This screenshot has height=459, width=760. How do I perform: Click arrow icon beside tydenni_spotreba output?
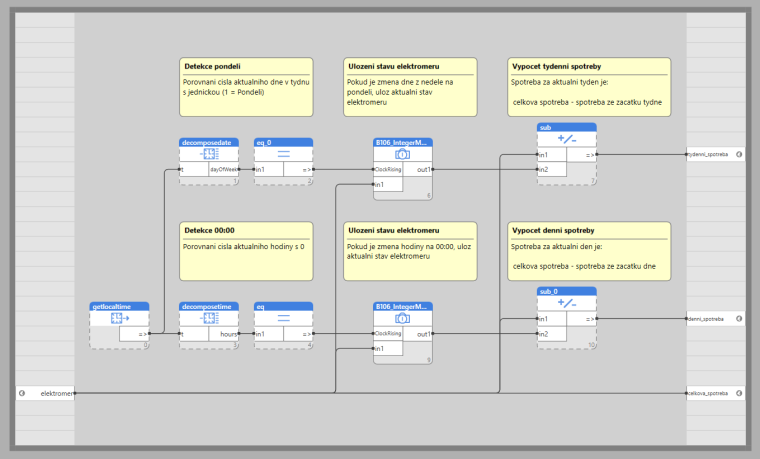coord(738,154)
